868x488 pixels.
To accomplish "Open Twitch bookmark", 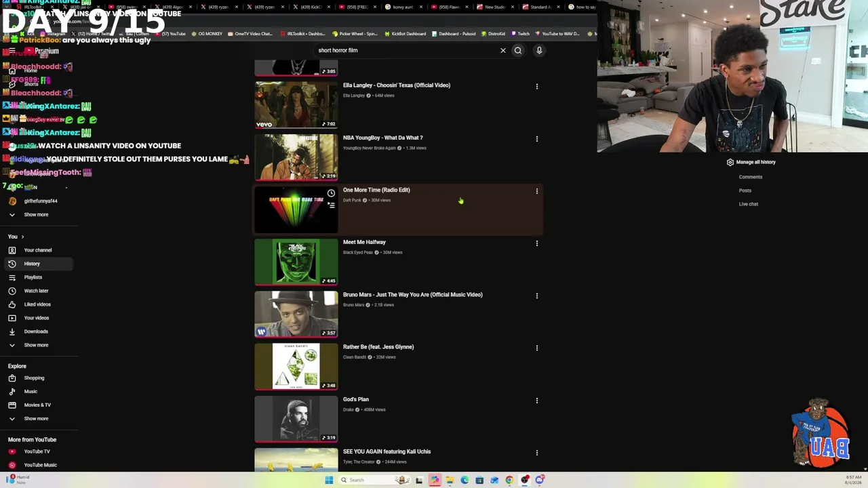I will 520,33.
